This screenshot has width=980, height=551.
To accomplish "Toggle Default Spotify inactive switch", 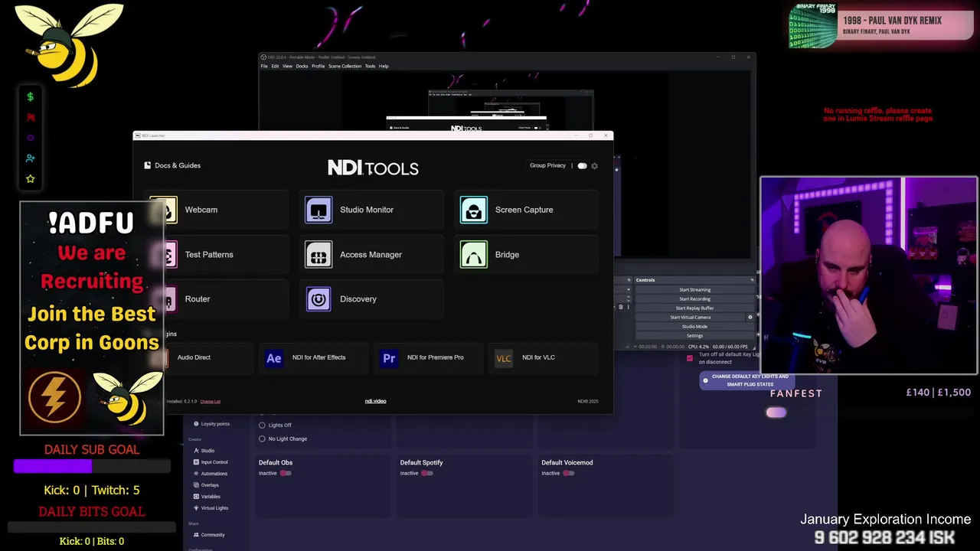I will tap(427, 473).
